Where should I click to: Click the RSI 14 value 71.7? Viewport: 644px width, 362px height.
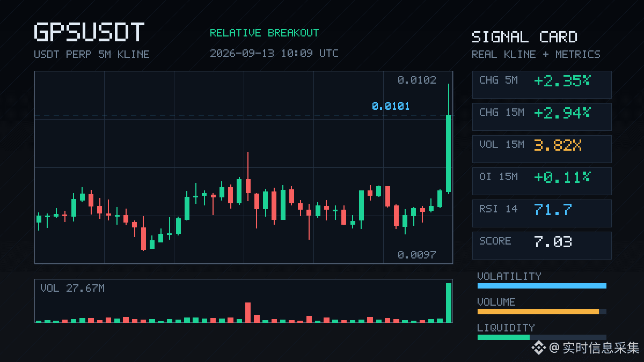tap(553, 210)
